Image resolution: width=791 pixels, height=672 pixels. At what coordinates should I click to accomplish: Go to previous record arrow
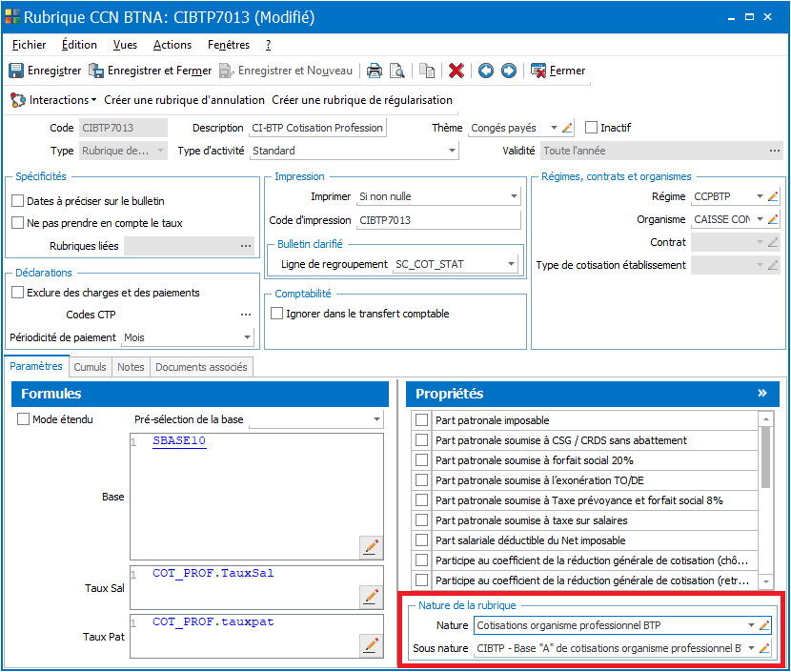[x=486, y=71]
